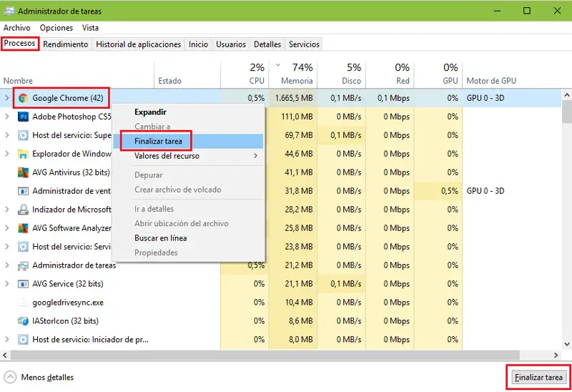Switch to the Detalles tab

coord(267,44)
